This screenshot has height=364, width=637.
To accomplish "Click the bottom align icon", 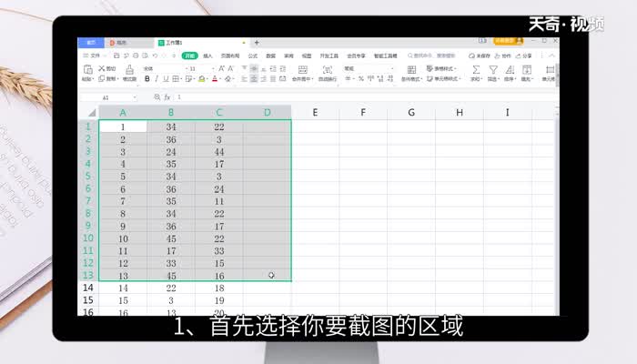I will pyautogui.click(x=263, y=68).
